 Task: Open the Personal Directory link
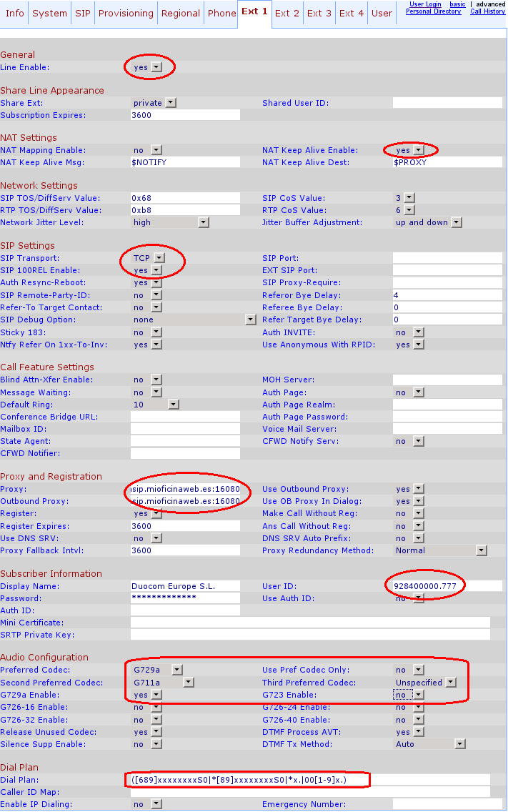pos(433,11)
